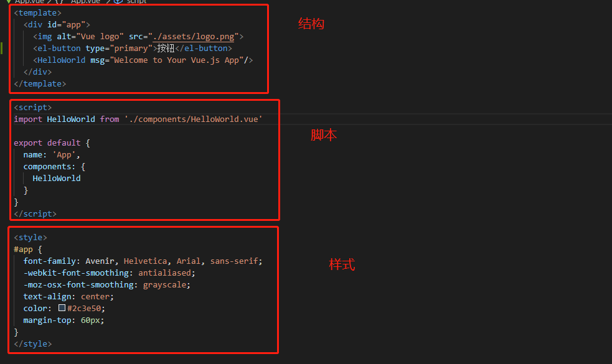Click the red 脚本 annotation label
Viewport: 612px width, 364px height.
click(x=324, y=135)
